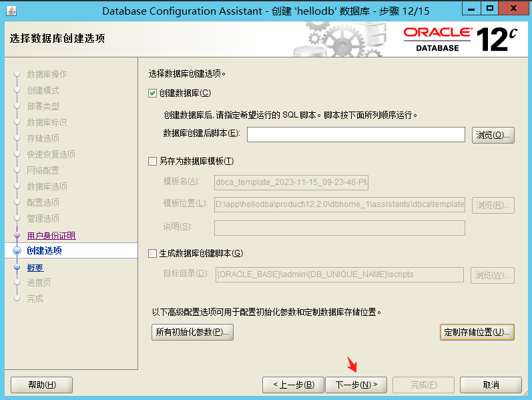Click 部署类型 step in sidebar
532x400 pixels.
(43, 106)
